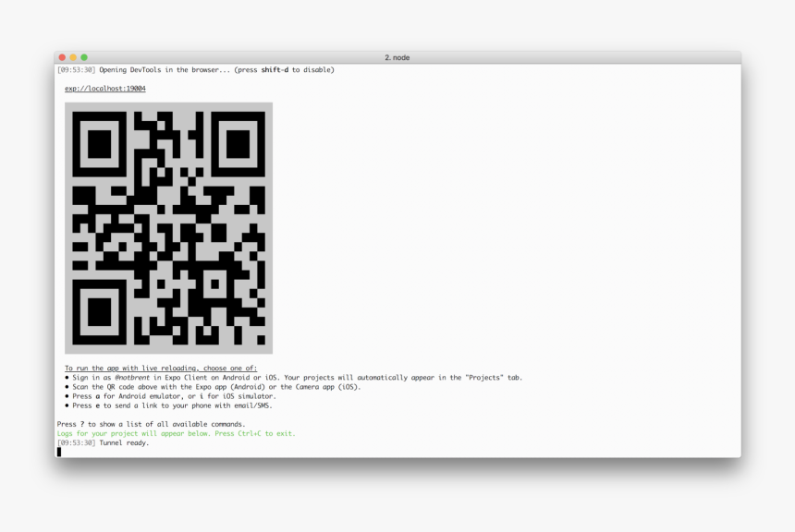Click the QR code in the terminal
This screenshot has width=795, height=532.
pyautogui.click(x=168, y=228)
